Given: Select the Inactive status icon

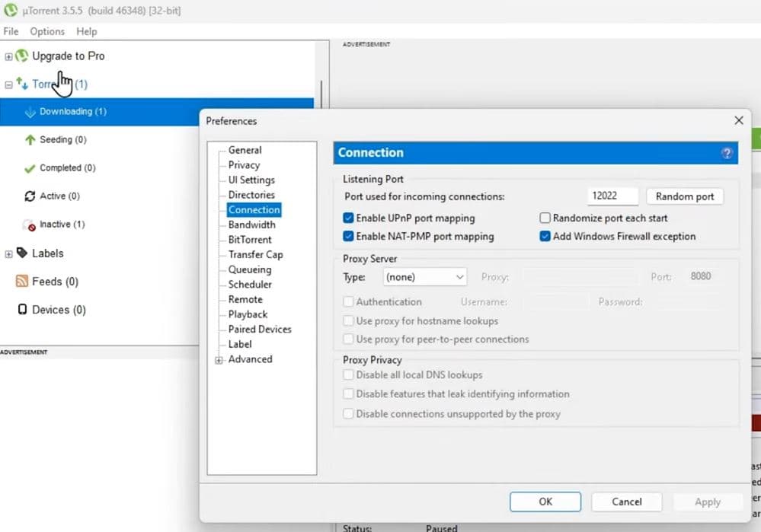Looking at the screenshot, I should tap(30, 225).
